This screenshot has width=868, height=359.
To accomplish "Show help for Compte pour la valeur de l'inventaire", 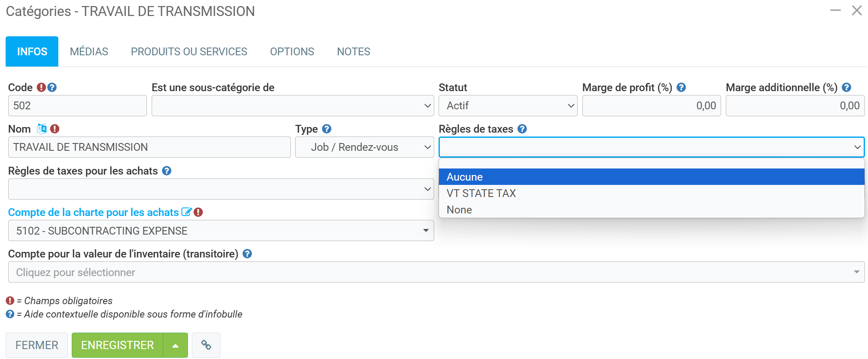I will pos(247,254).
